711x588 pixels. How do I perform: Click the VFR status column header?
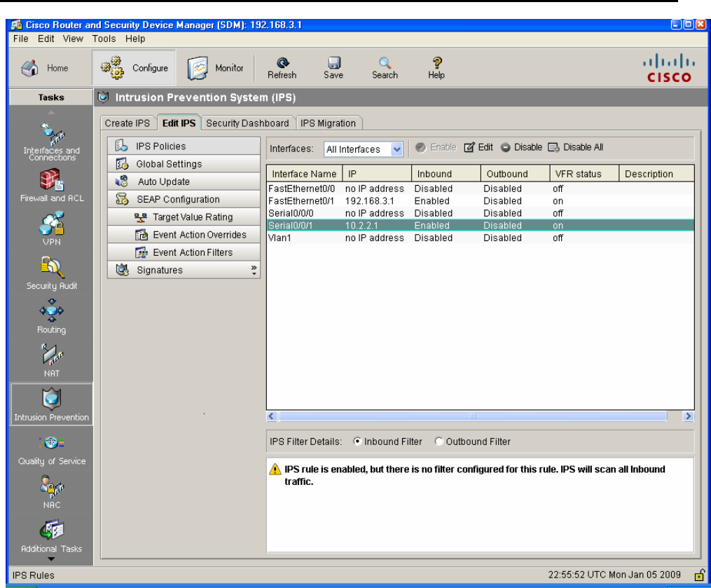pos(584,174)
